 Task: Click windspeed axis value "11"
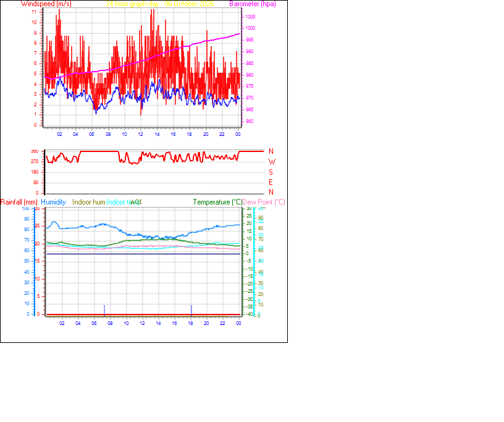tap(34, 12)
